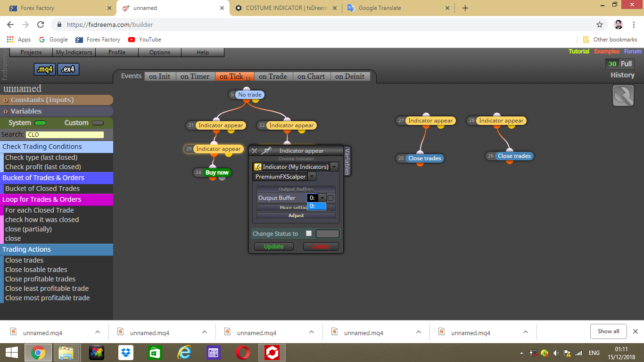Switch to the on Deinit event tab
Viewport: 644px width, 362px height.
pyautogui.click(x=350, y=76)
